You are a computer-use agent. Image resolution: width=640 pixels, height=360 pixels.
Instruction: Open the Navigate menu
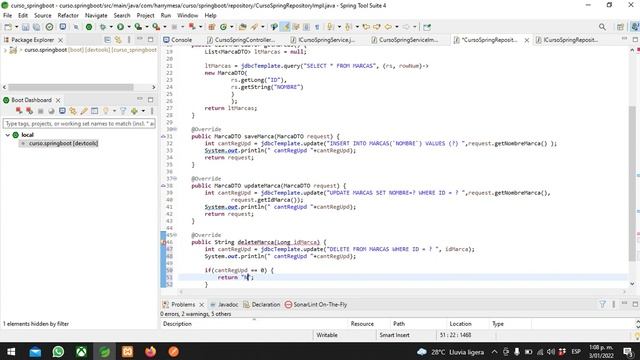pos(96,16)
